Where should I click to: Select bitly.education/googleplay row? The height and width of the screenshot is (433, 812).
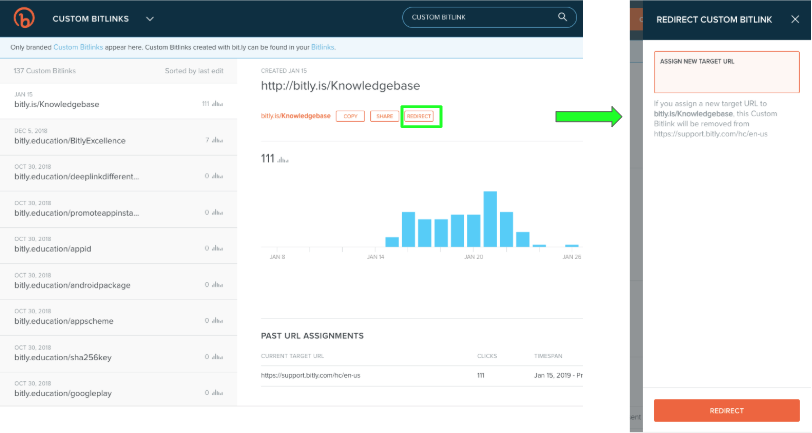pos(119,389)
